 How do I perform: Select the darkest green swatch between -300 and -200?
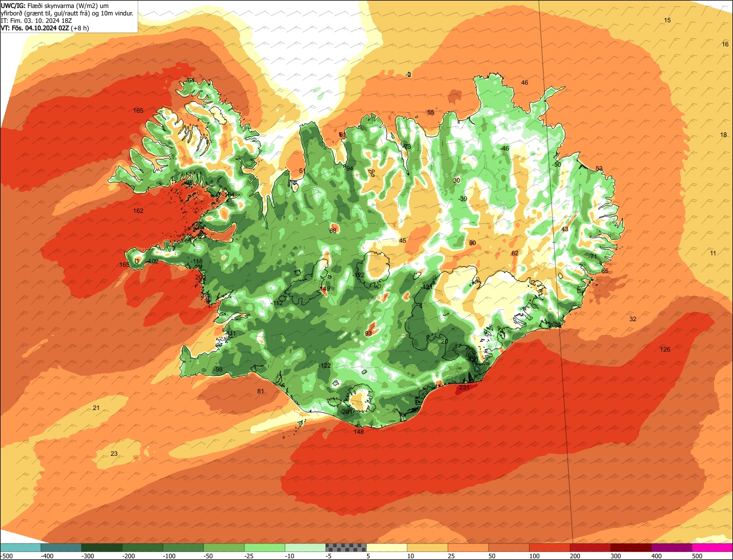101,547
